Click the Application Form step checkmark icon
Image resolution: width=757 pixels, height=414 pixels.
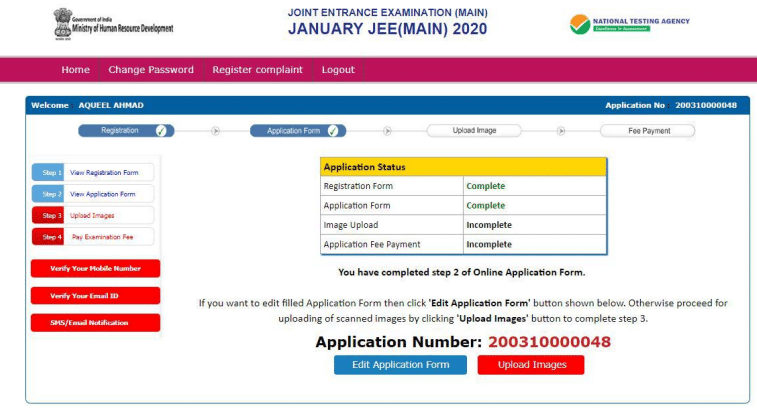pyautogui.click(x=333, y=131)
